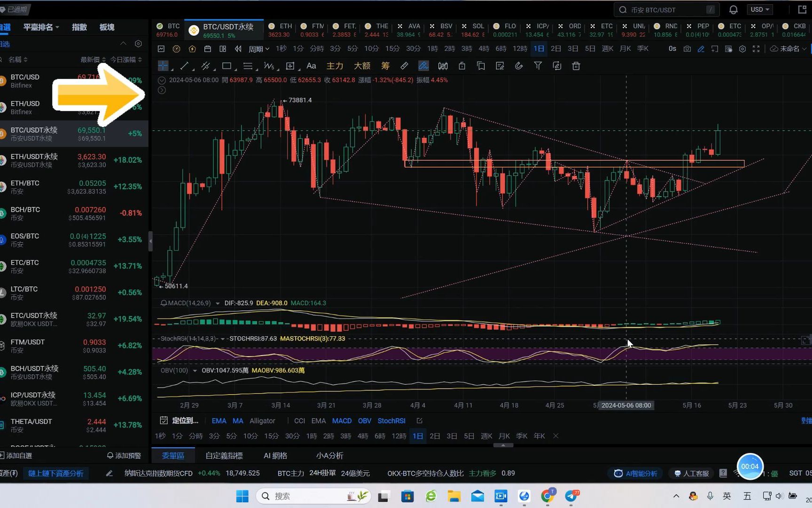Expand the USD currency dropdown
Screen dimensions: 812x508
point(760,9)
